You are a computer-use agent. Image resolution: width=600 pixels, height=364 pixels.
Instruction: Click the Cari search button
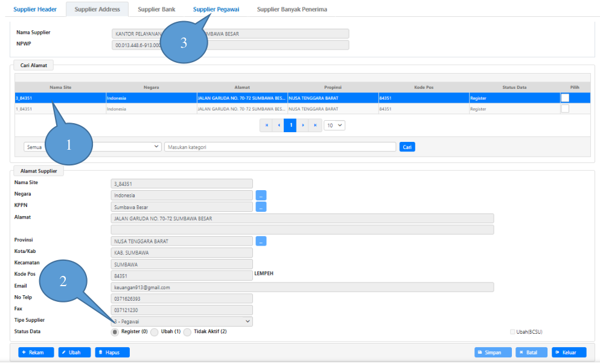407,147
